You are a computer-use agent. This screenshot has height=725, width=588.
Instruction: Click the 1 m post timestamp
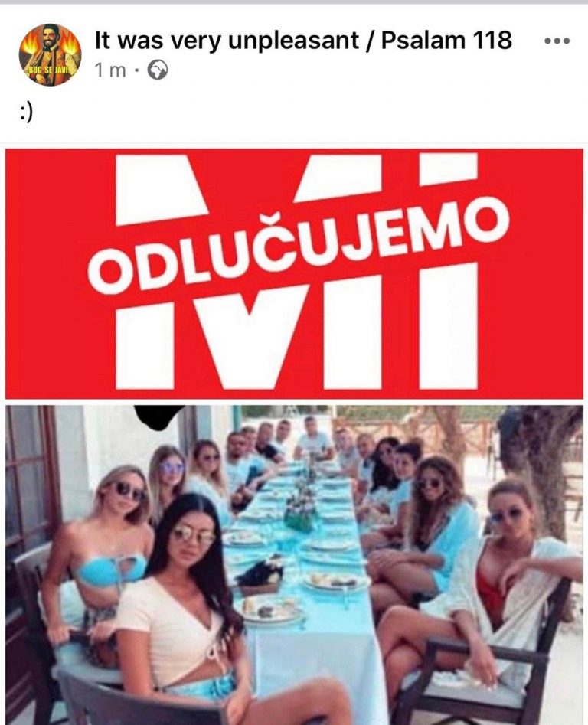(x=110, y=70)
